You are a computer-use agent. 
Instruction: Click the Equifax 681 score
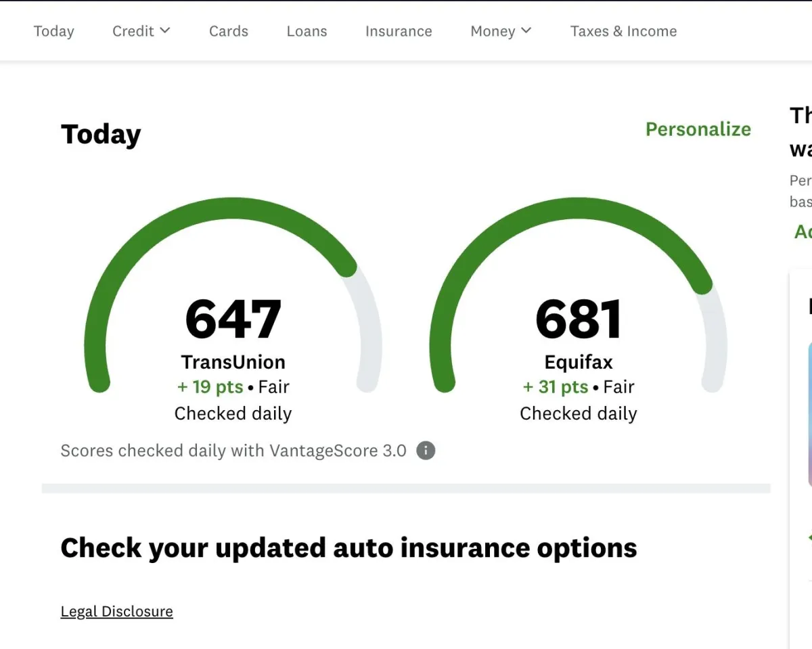click(x=579, y=319)
